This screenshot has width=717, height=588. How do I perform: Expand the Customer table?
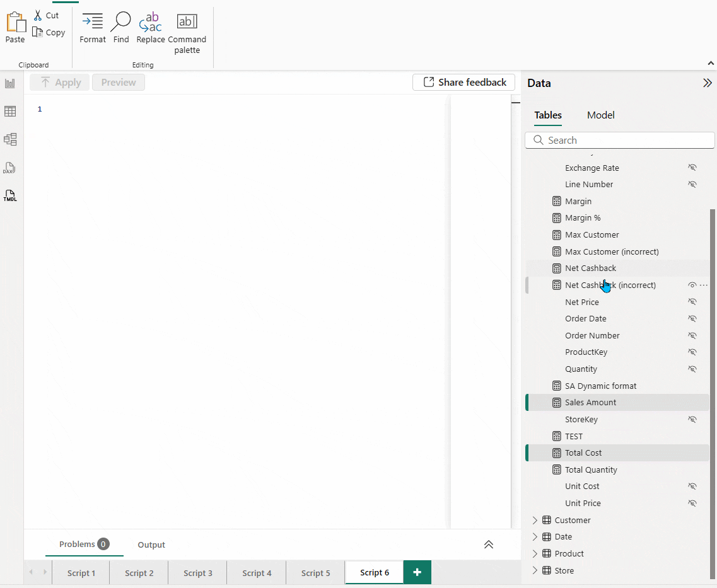[x=535, y=520]
